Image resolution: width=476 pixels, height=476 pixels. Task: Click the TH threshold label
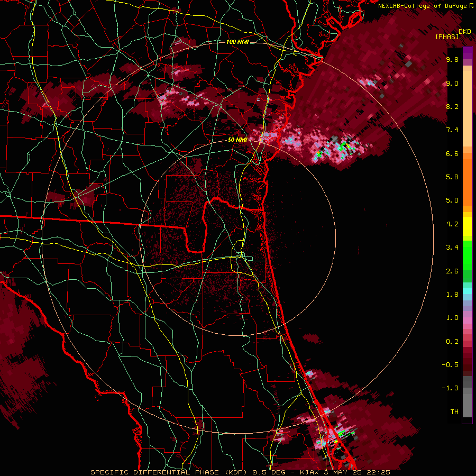click(x=454, y=412)
